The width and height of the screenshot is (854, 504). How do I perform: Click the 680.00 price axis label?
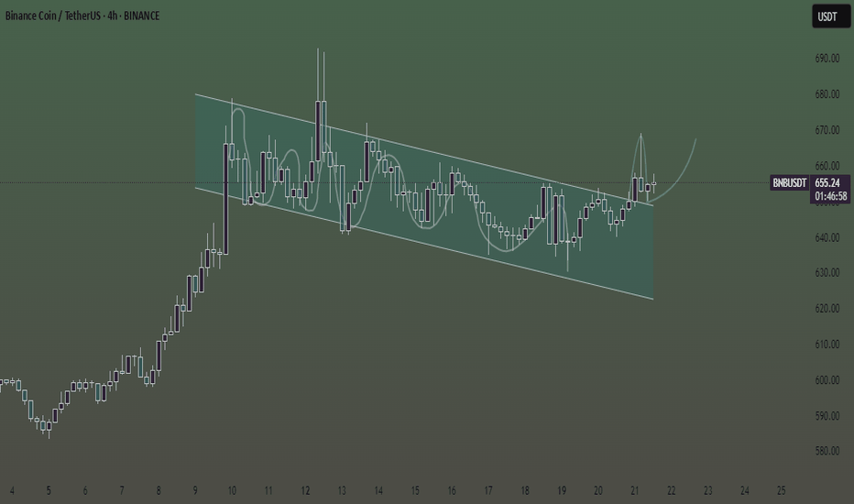(x=827, y=94)
